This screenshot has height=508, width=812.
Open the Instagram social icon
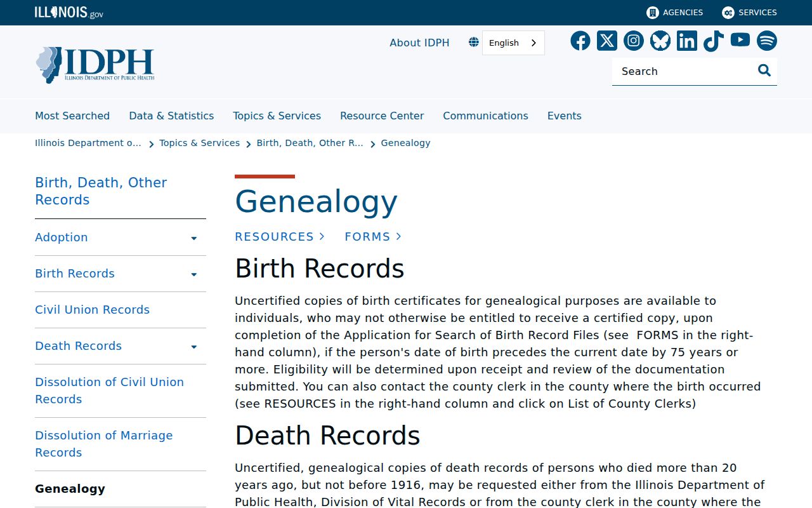point(634,41)
